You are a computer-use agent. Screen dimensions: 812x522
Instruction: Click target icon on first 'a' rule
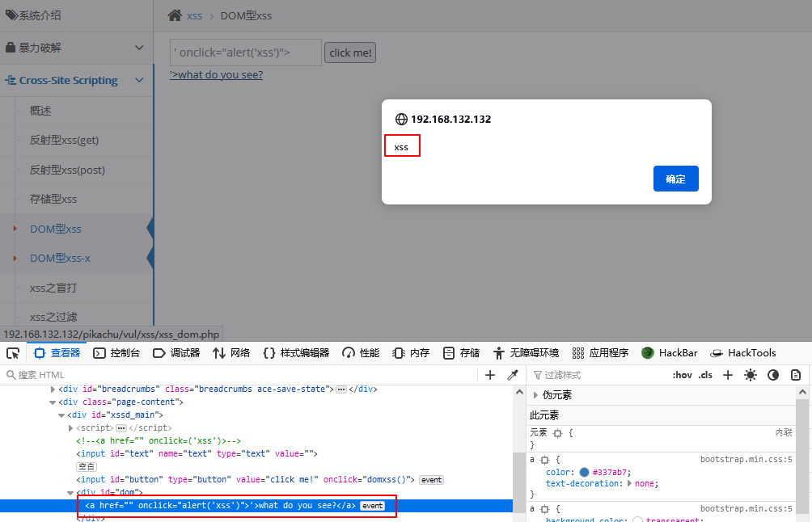[545, 460]
